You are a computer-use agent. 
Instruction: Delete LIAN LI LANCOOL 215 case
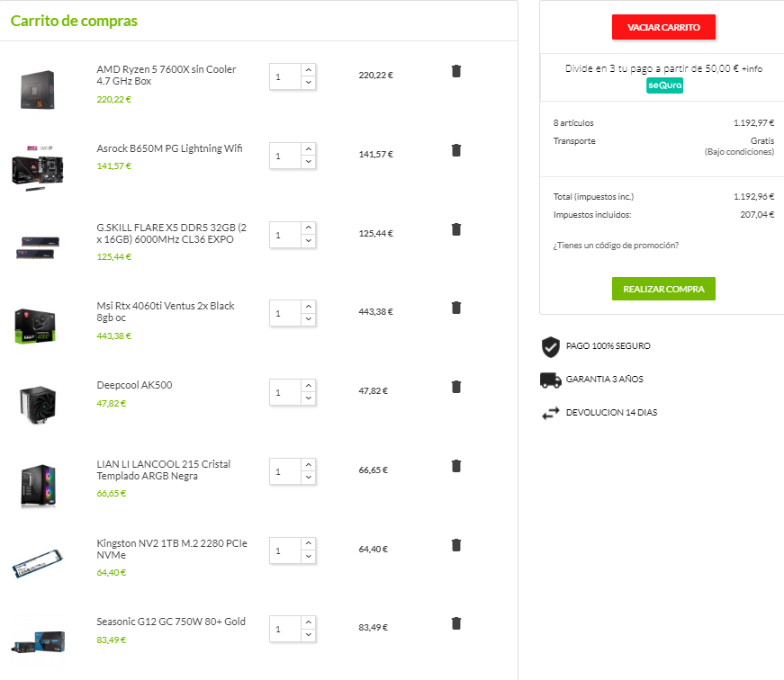point(456,466)
